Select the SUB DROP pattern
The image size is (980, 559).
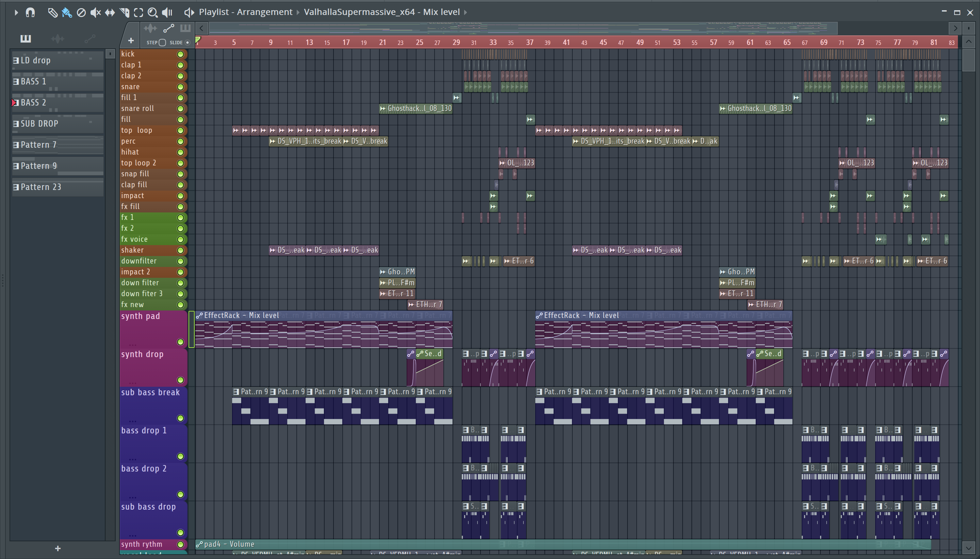tap(58, 124)
